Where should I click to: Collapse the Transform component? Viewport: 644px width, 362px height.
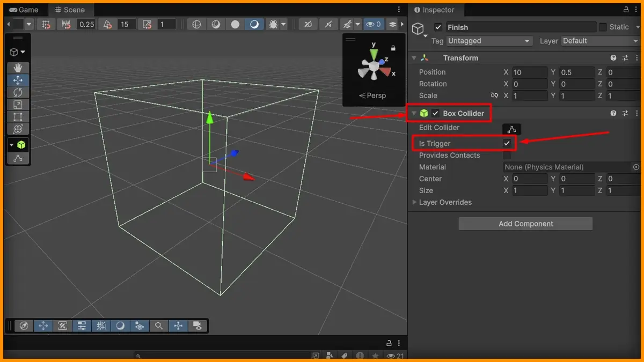pos(414,58)
